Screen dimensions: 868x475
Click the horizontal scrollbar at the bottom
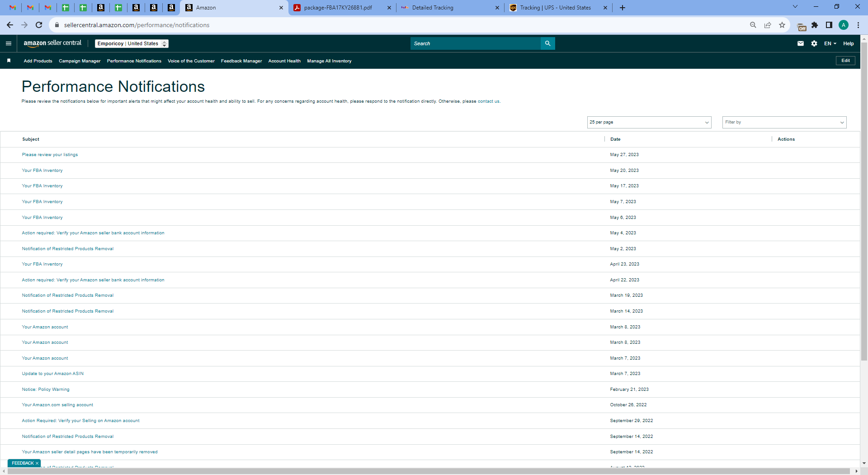pos(428,471)
